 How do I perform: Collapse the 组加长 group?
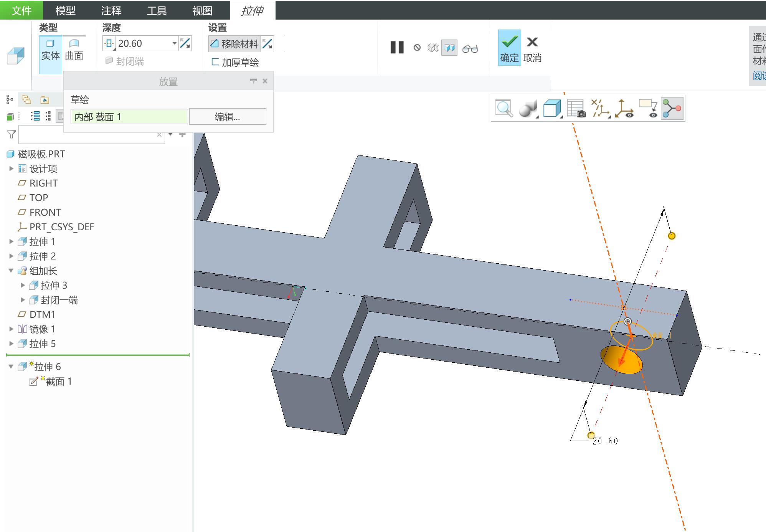coord(11,271)
